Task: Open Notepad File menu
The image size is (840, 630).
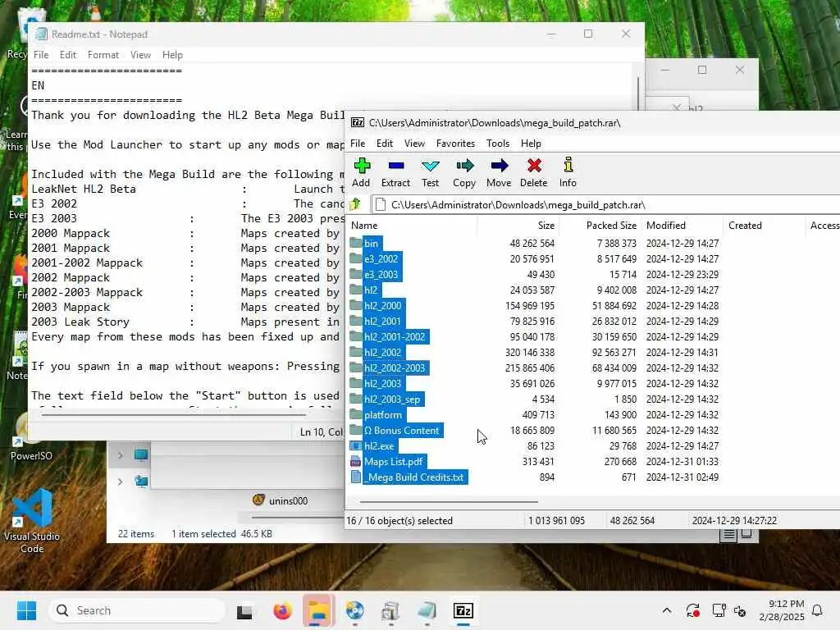Action: tap(41, 55)
